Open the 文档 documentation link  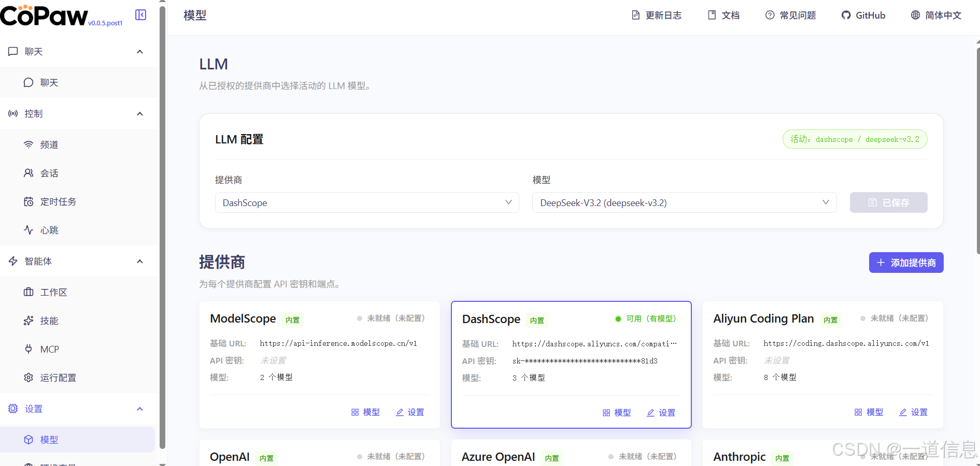pos(724,15)
